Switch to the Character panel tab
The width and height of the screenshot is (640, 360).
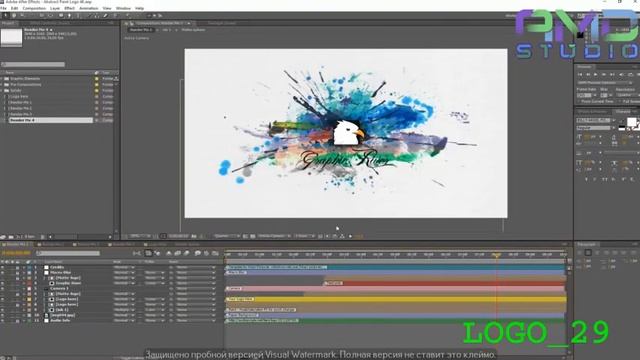coord(622,111)
